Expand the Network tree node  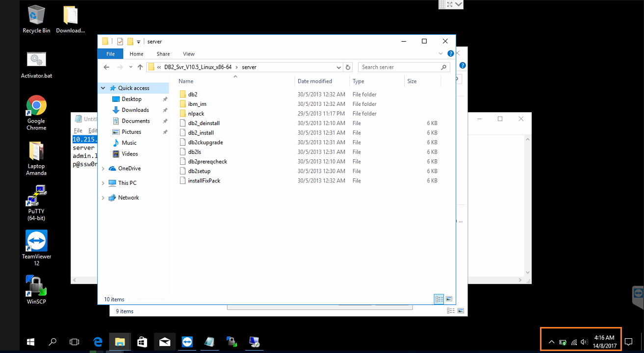[x=103, y=198]
